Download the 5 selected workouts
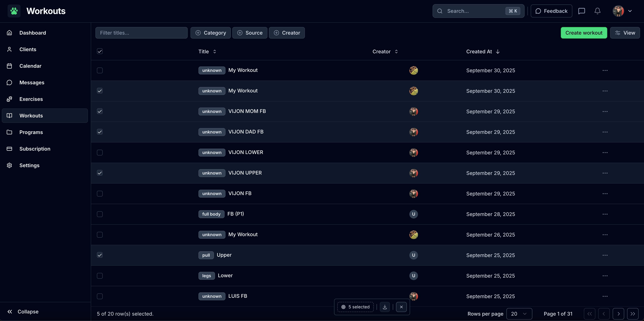This screenshot has width=644, height=321. coord(384,307)
